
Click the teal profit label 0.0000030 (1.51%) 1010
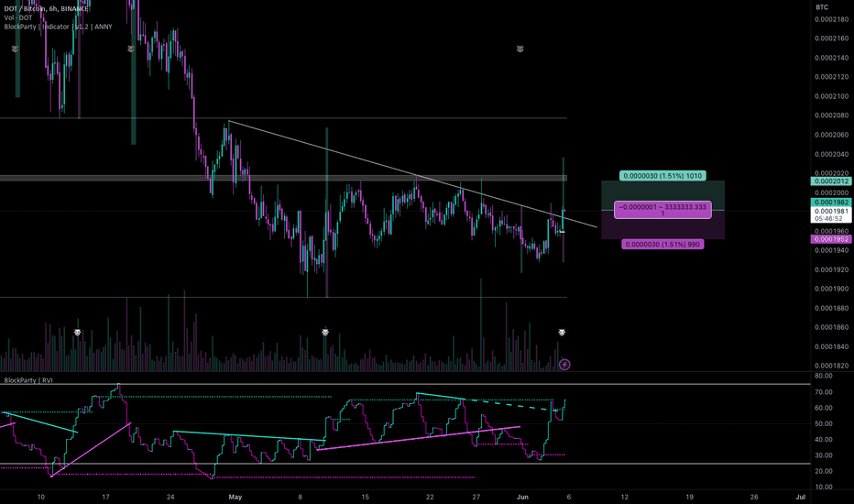[662, 175]
